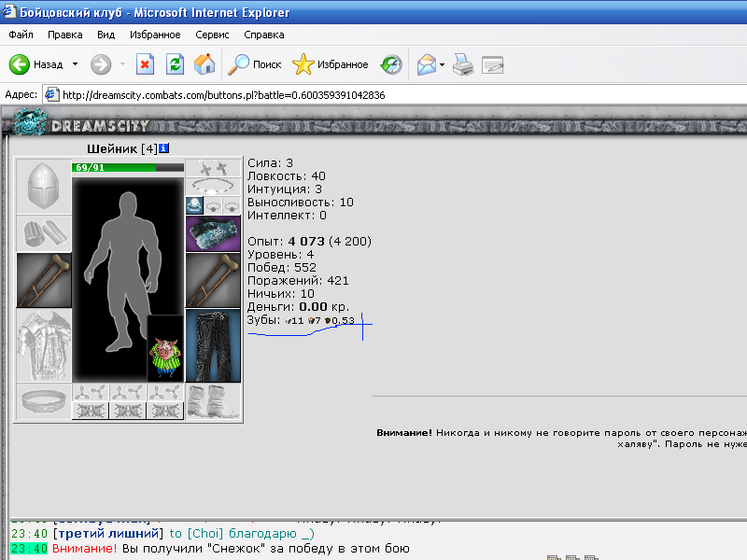Click the black leather pants slot

point(213,345)
